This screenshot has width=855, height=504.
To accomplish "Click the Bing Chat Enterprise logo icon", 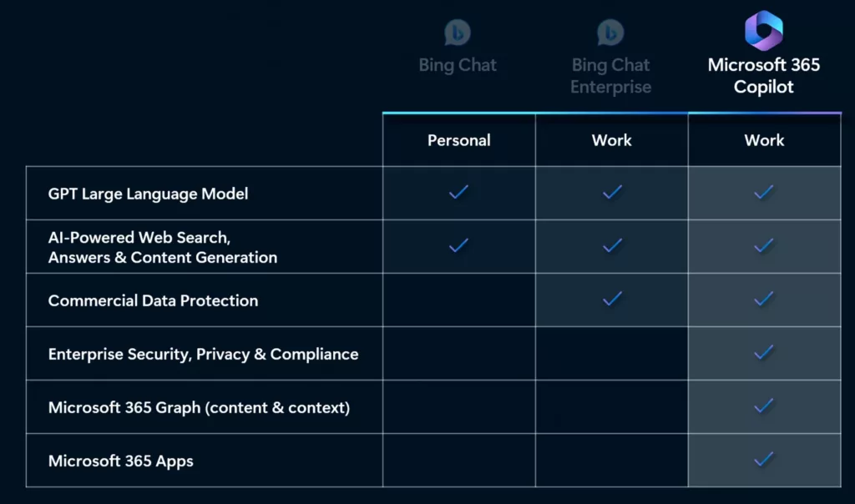I will click(x=610, y=33).
